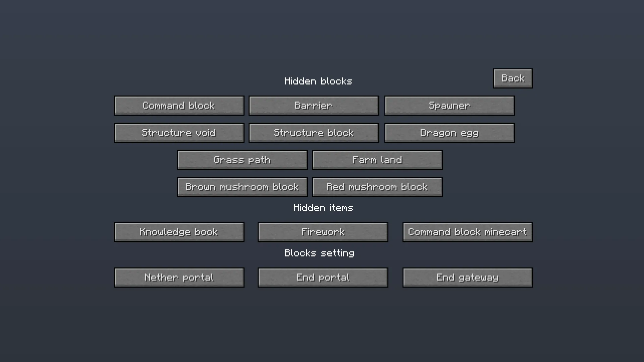Click the Command block minecart option
Image resolution: width=644 pixels, height=362 pixels.
click(468, 232)
